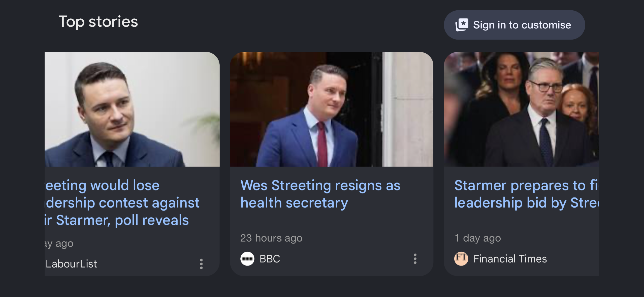Image resolution: width=644 pixels, height=297 pixels.
Task: Click the BBC story photo of man in blue suit
Action: pyautogui.click(x=332, y=109)
